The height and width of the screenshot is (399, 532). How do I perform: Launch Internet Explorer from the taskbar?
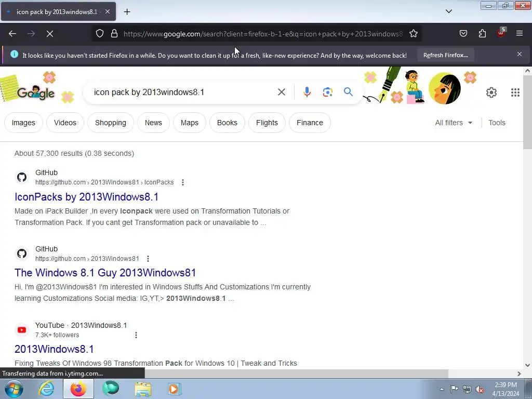pos(46,389)
